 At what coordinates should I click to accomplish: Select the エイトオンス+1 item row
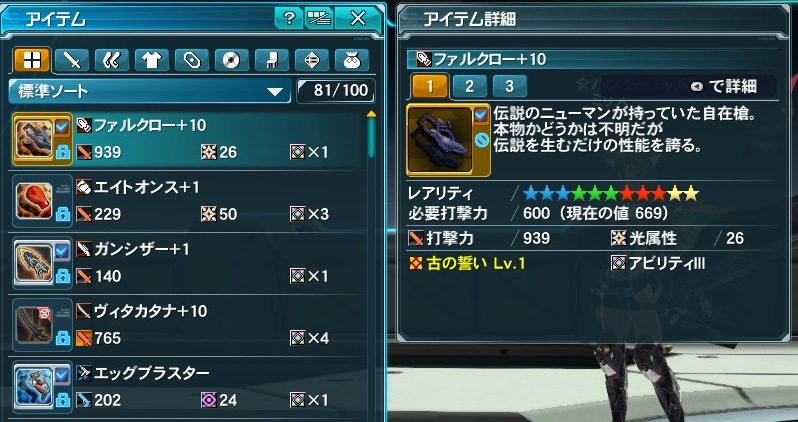(189, 201)
